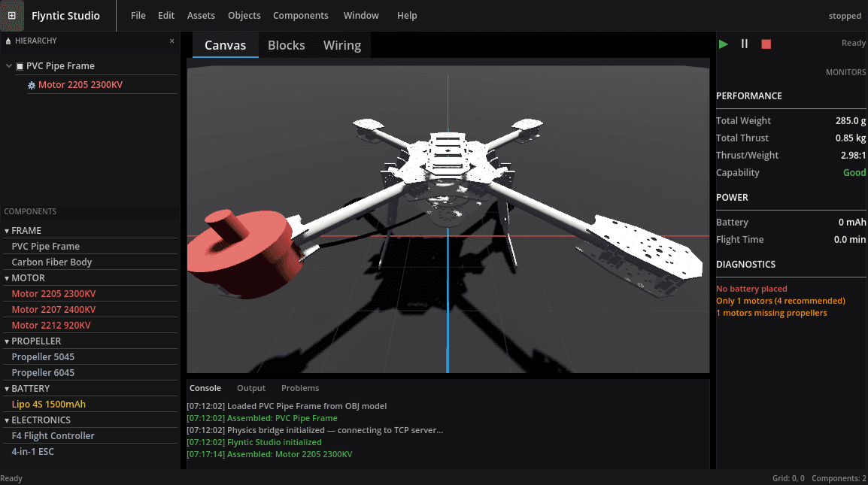Click the Hierarchy panel lock icon
The width and height of the screenshot is (868, 485).
[8, 41]
